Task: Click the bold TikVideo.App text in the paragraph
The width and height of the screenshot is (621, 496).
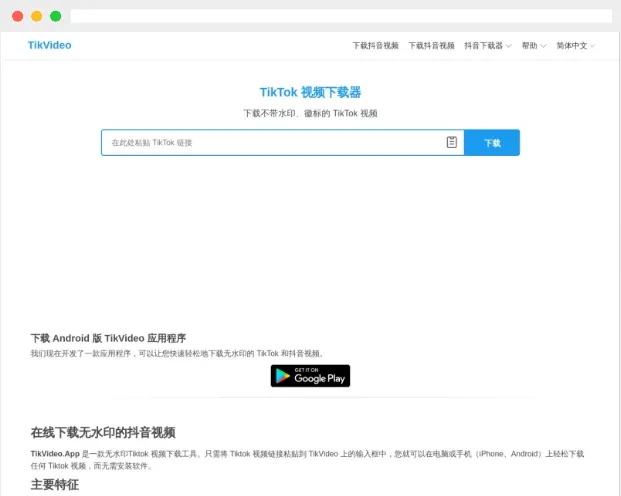Action: pos(55,454)
